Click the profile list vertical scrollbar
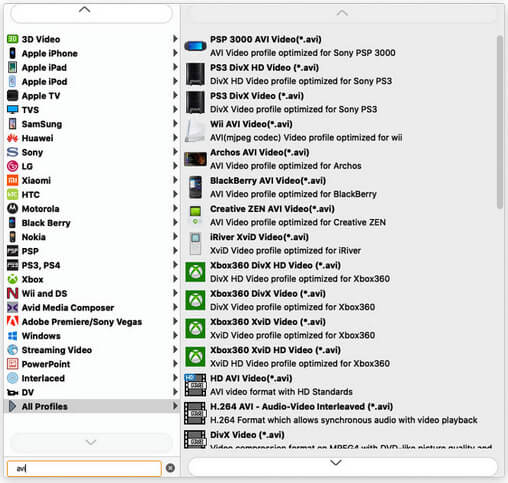 click(x=499, y=122)
